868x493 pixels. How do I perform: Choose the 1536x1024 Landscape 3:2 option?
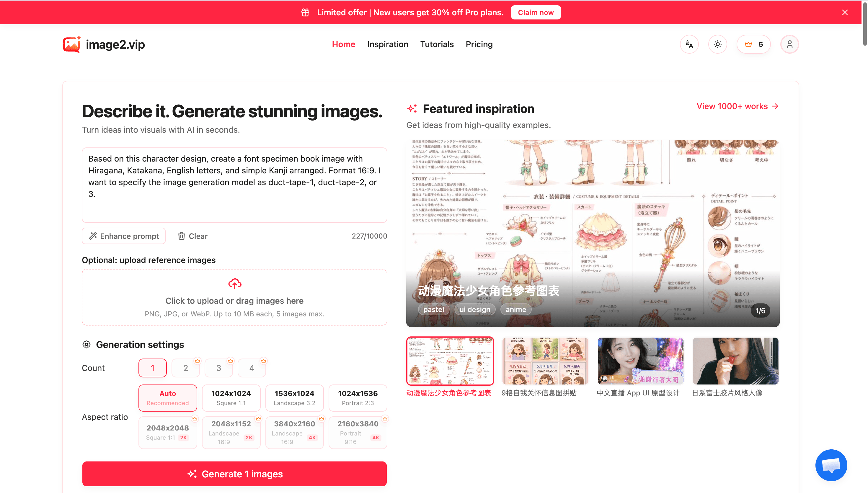(x=294, y=398)
